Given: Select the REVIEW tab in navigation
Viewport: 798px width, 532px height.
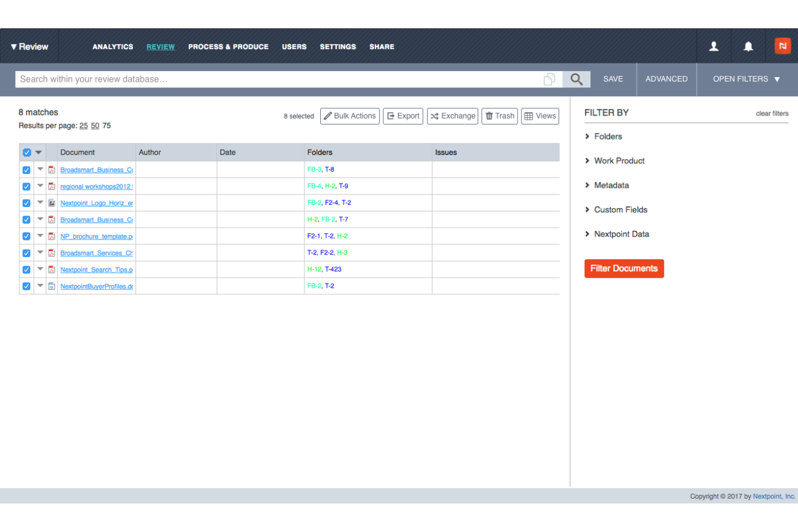Looking at the screenshot, I should click(161, 47).
